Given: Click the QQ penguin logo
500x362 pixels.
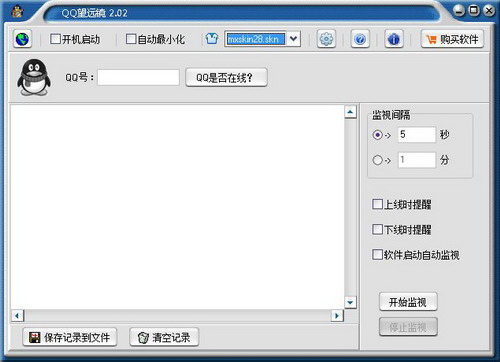Looking at the screenshot, I should [34, 77].
